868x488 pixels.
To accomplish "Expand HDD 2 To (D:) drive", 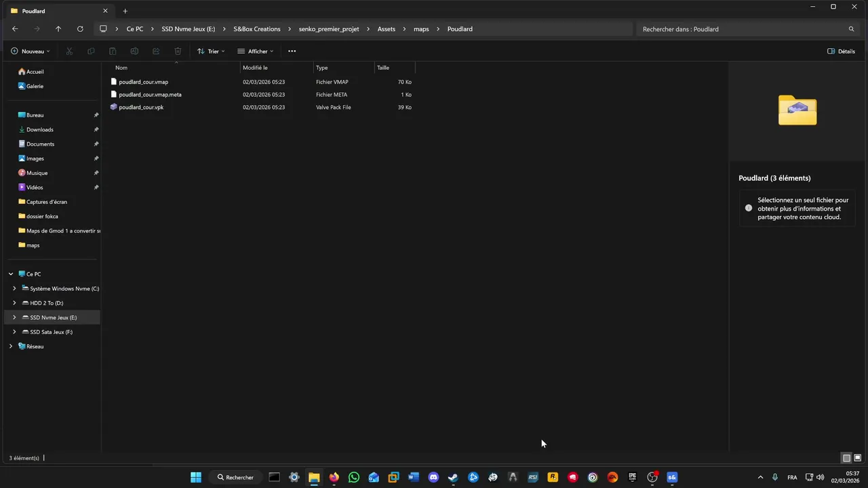I will 14,303.
